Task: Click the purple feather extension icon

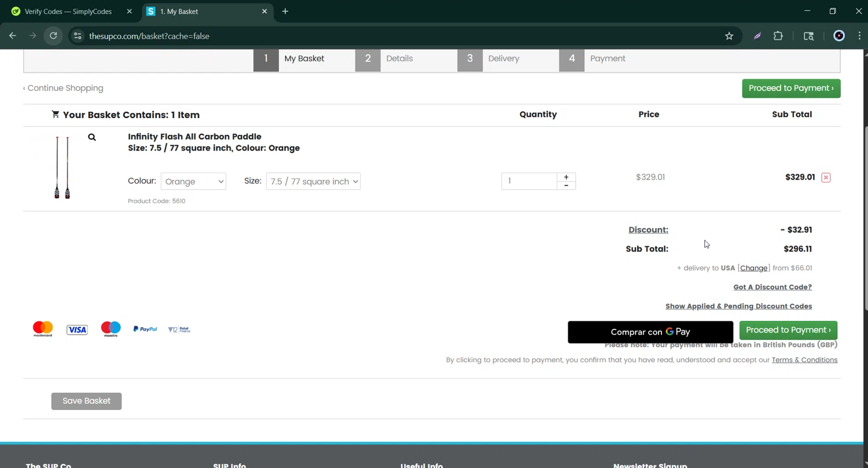Action: [757, 36]
